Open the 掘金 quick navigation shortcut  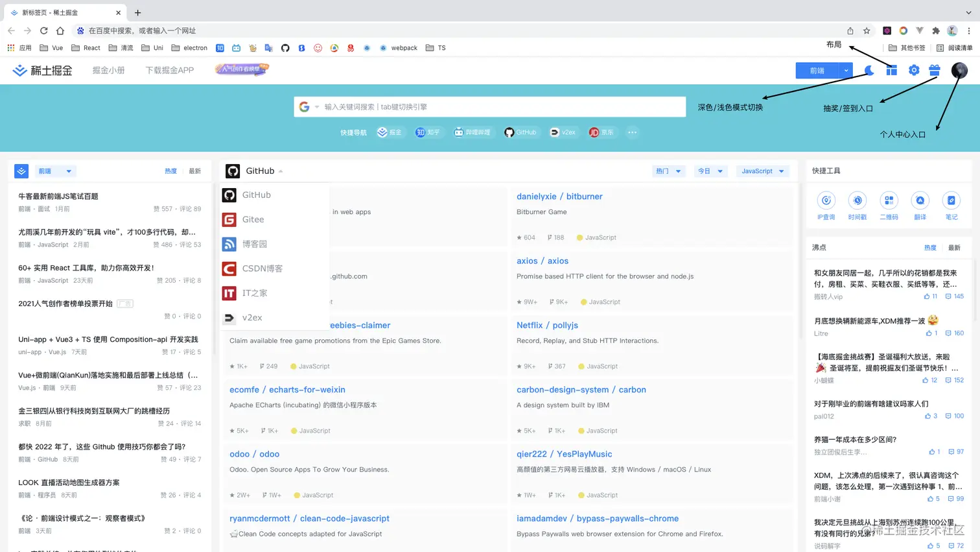pyautogui.click(x=390, y=132)
